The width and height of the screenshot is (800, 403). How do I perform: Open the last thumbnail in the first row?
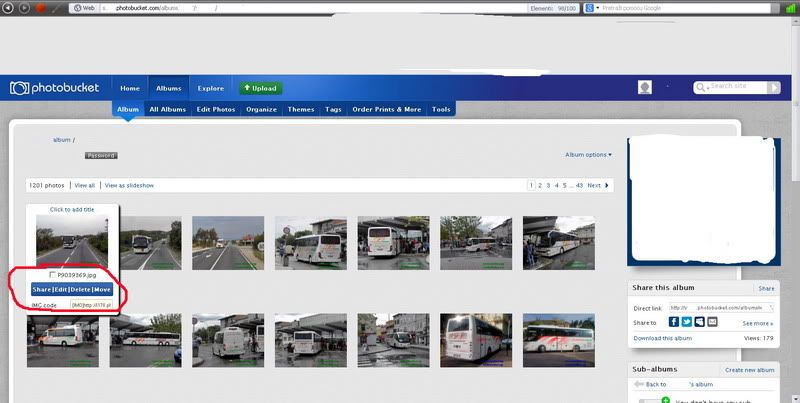tap(559, 243)
